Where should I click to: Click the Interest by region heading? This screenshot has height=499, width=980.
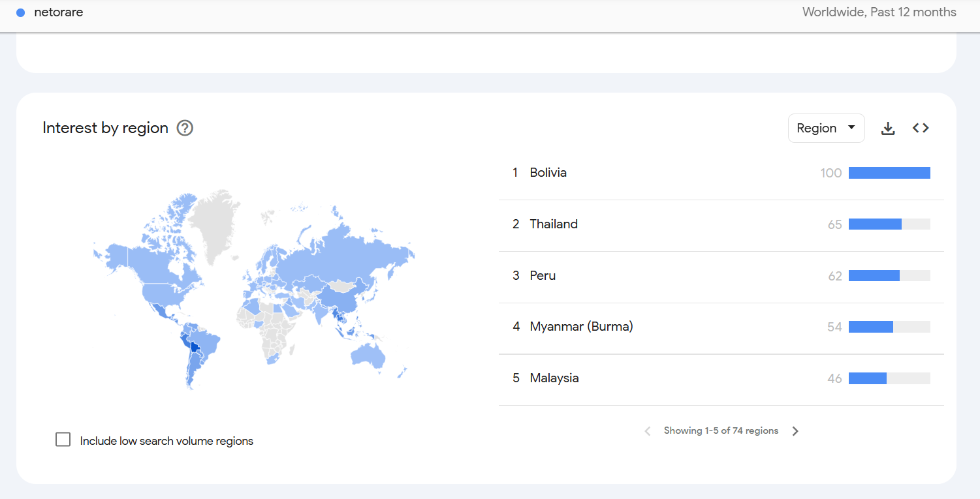pos(106,128)
